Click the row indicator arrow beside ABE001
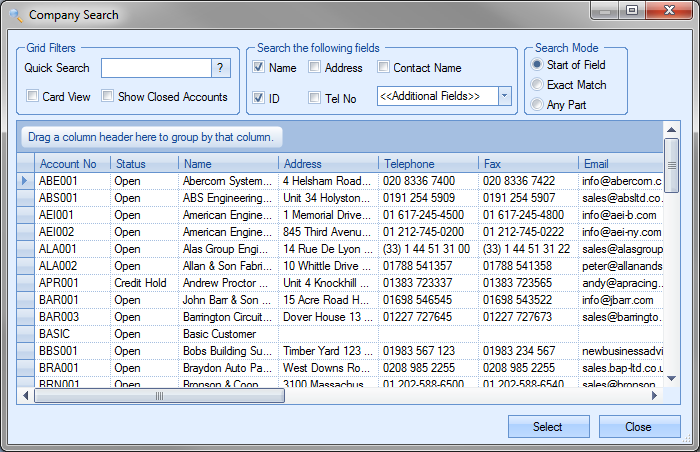 pos(25,181)
